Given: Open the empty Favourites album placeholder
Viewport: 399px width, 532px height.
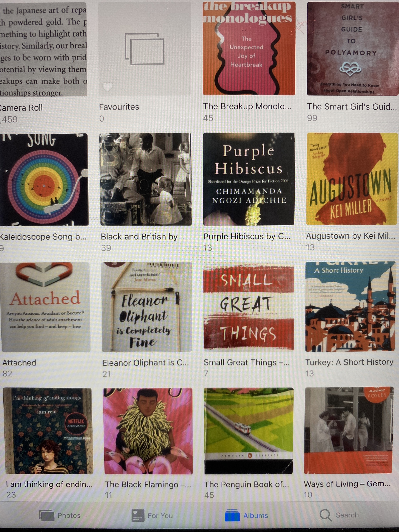Looking at the screenshot, I should [145, 49].
